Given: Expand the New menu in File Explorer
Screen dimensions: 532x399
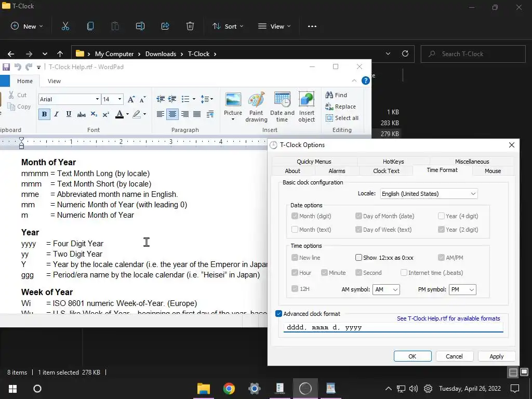Looking at the screenshot, I should tap(27, 26).
